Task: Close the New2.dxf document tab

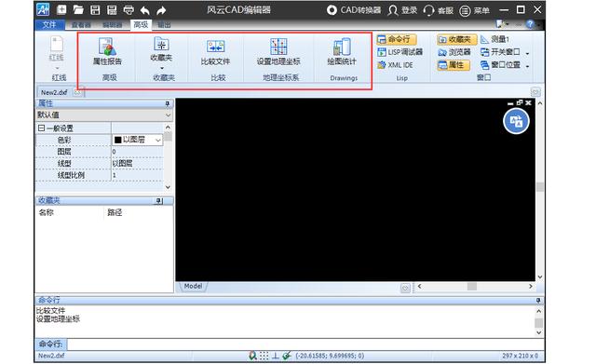Action: (77, 92)
